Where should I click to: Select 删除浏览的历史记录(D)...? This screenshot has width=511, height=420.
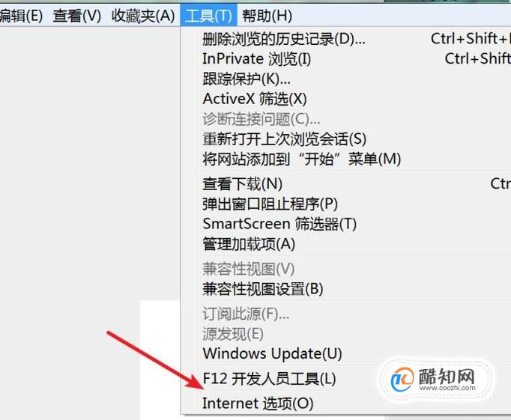click(x=346, y=39)
